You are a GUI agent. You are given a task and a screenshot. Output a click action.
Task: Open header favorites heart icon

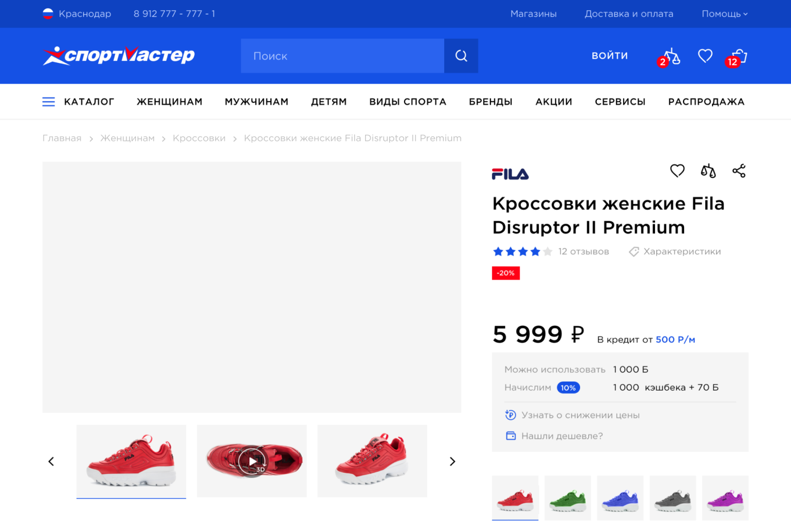coord(705,56)
